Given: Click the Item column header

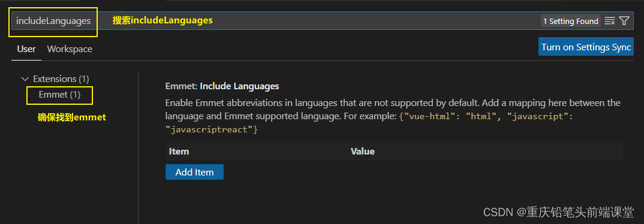Looking at the screenshot, I should coord(179,152).
